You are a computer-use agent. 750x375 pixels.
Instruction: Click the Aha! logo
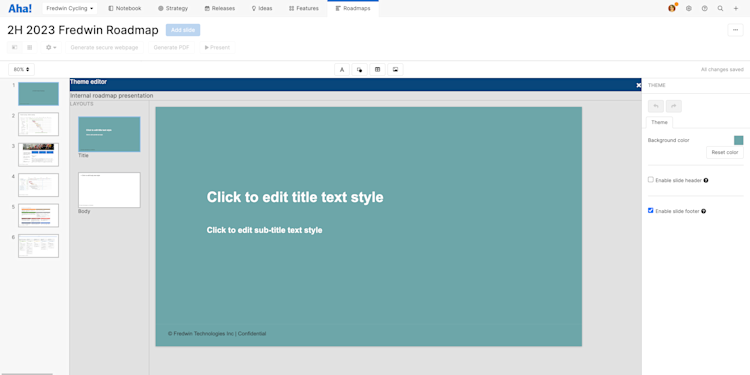pyautogui.click(x=20, y=8)
